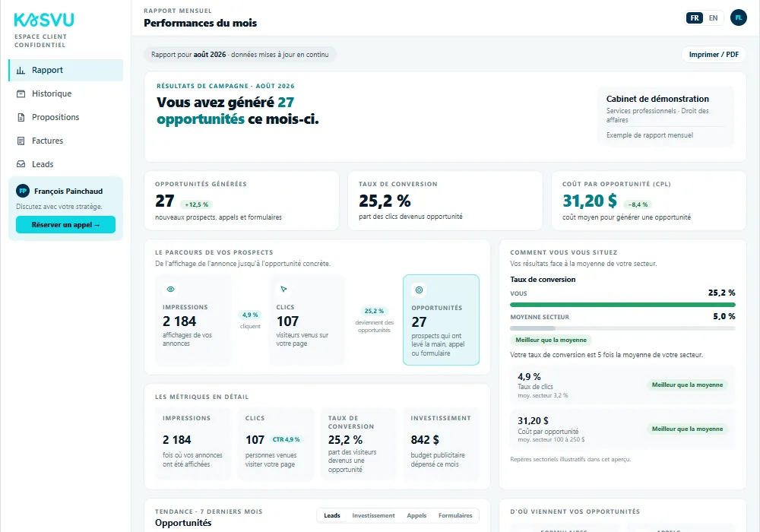This screenshot has height=532, width=760.
Task: Click the Taux de conversion summary card
Action: coord(445,201)
